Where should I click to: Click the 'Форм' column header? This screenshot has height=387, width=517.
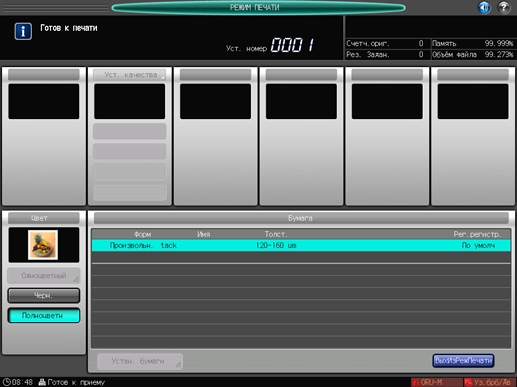(142, 234)
